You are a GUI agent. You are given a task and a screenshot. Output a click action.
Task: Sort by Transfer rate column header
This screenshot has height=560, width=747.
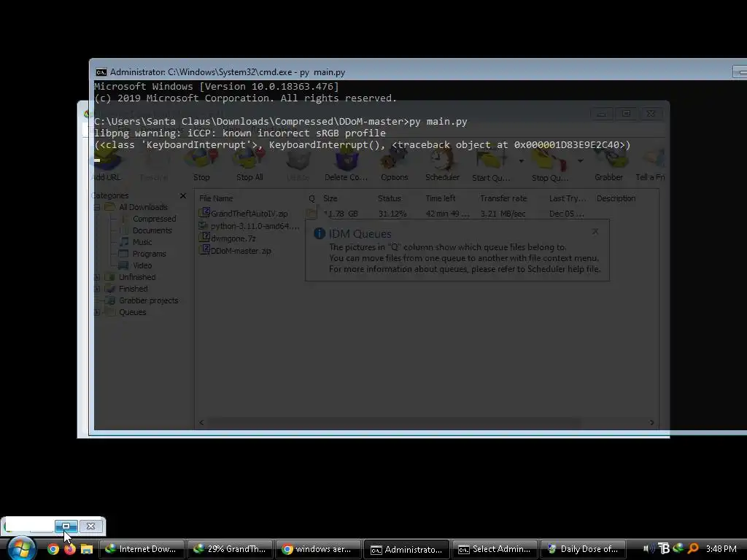(x=503, y=198)
